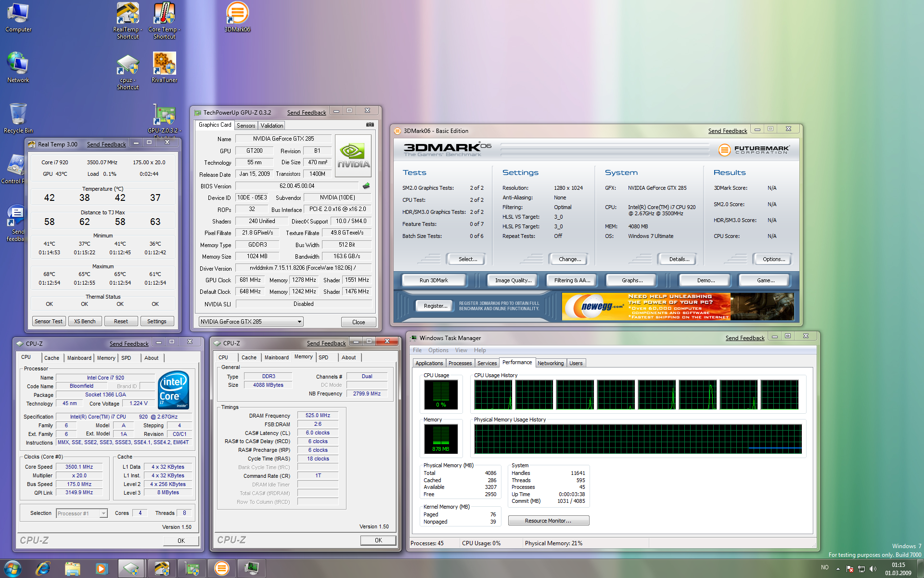Click Reset button in Real Temp
The image size is (924, 578).
[x=121, y=321]
